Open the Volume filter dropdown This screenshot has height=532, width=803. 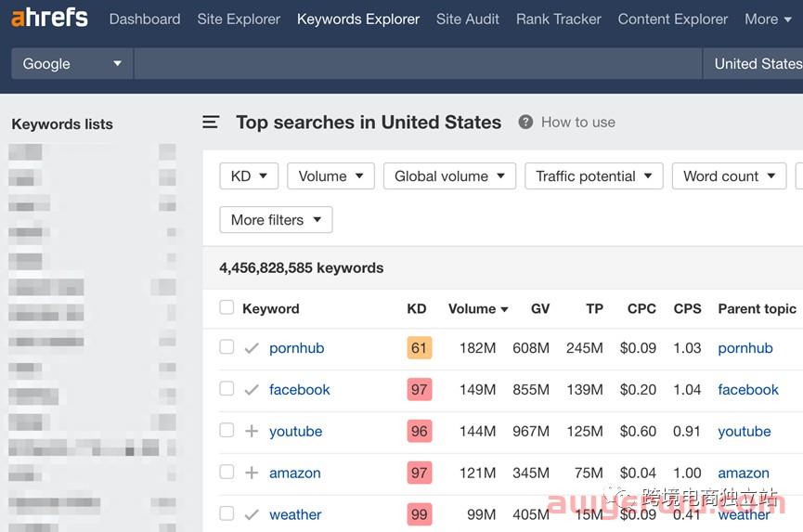pyautogui.click(x=330, y=176)
